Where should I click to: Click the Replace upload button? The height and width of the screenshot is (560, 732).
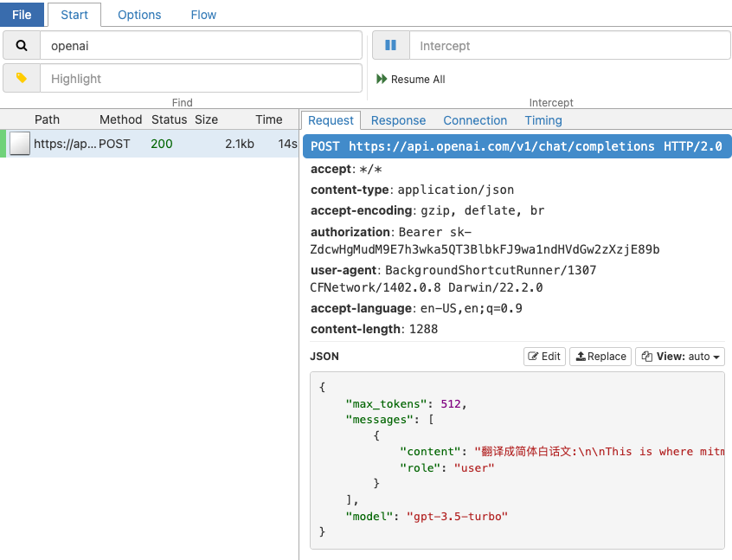point(600,356)
